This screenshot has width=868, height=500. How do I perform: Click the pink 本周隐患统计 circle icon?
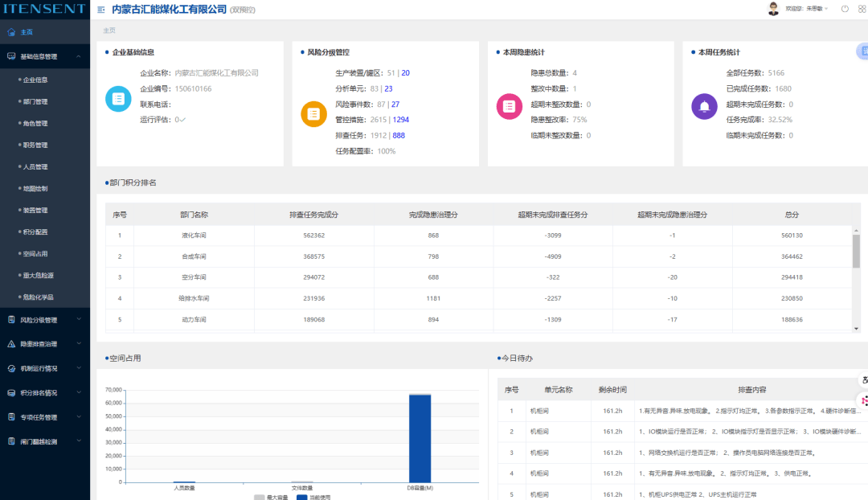click(x=509, y=106)
